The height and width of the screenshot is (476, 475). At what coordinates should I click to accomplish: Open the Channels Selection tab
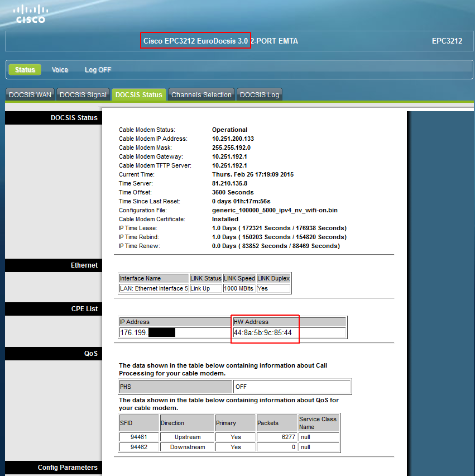pos(201,95)
